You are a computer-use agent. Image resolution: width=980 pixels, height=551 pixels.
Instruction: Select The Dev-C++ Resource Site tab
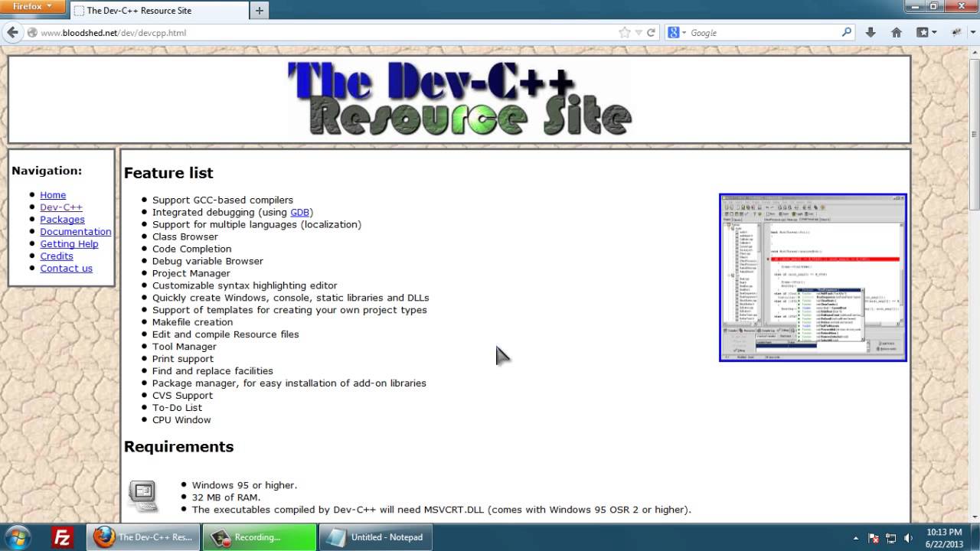tap(158, 11)
